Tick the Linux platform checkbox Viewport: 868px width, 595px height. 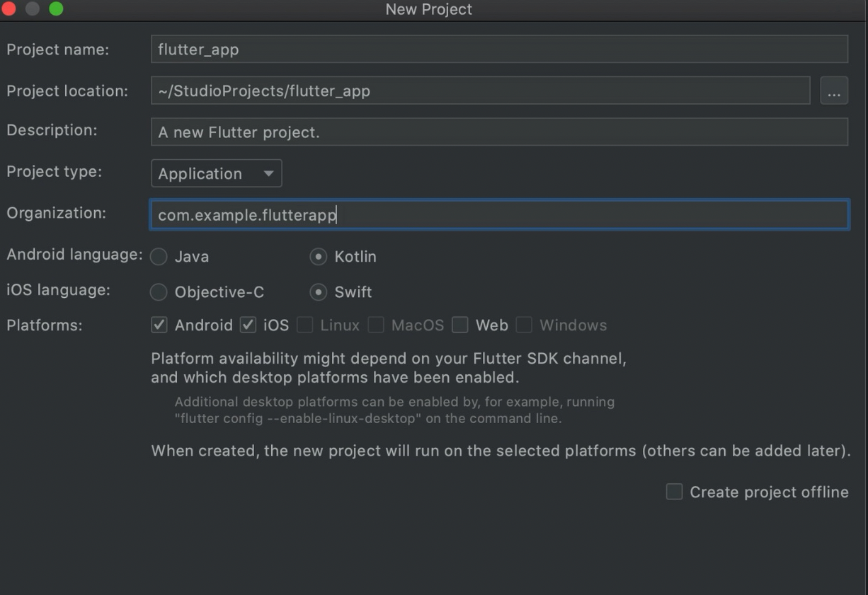[x=305, y=325]
